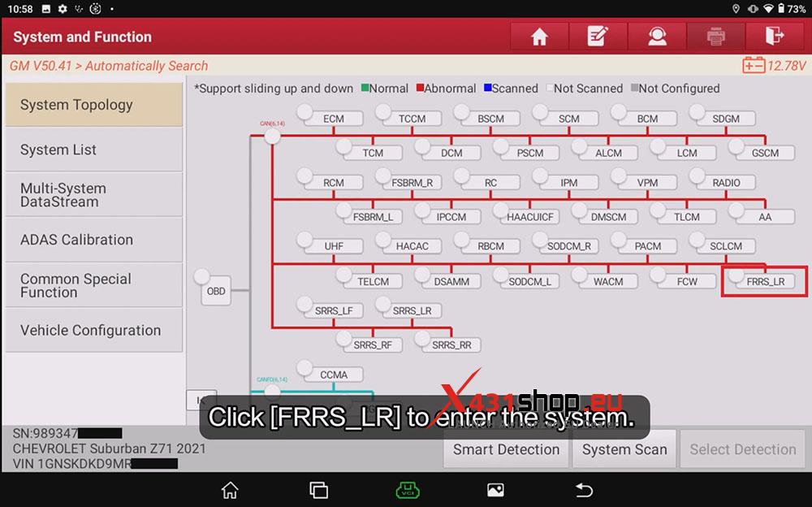This screenshot has width=812, height=507.
Task: Select the CCMA module node
Action: coord(334,375)
